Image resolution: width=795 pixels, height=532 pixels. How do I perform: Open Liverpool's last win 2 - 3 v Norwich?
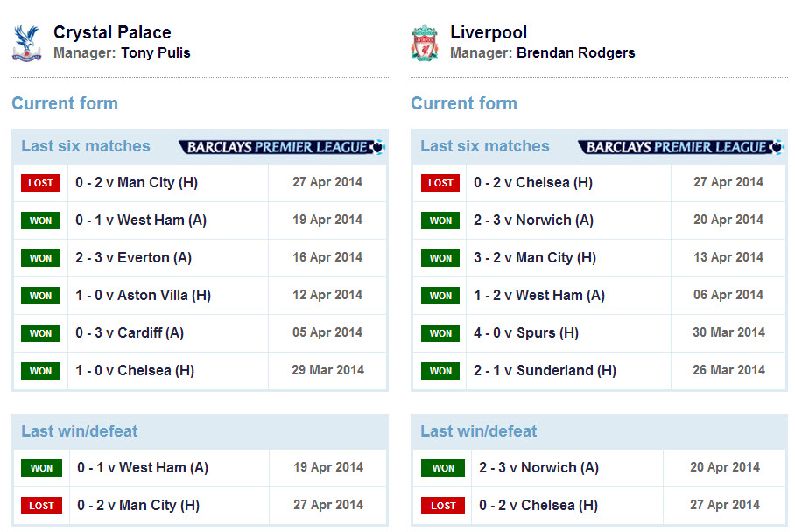point(539,467)
